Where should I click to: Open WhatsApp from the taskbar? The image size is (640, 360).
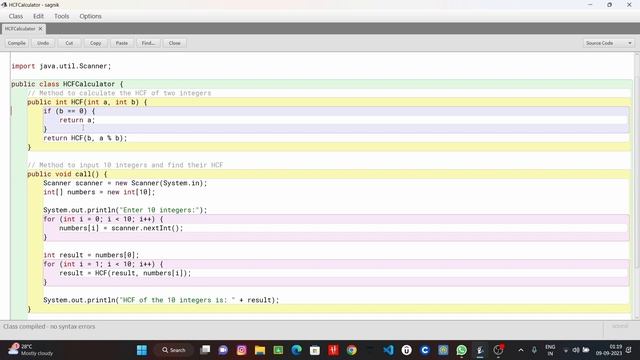pyautogui.click(x=462, y=350)
